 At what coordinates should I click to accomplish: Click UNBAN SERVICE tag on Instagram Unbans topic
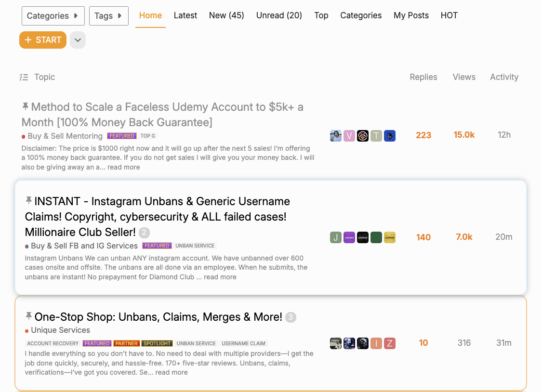(195, 246)
